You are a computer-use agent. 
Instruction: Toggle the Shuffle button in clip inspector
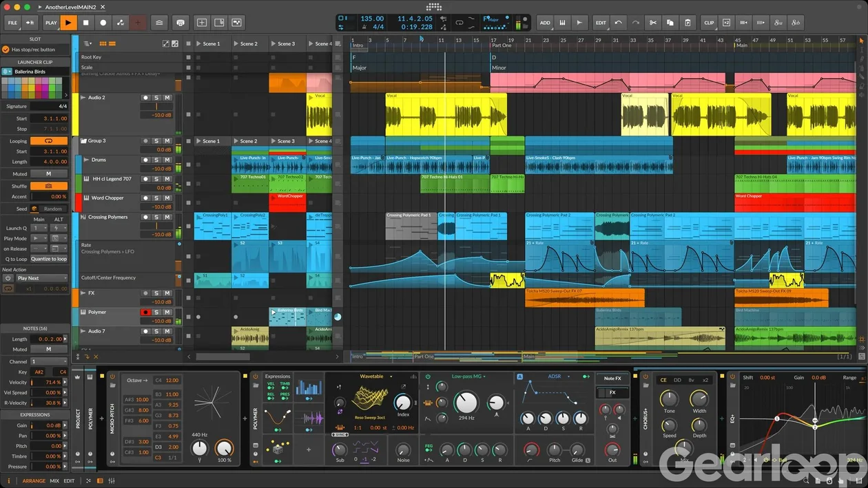point(49,186)
